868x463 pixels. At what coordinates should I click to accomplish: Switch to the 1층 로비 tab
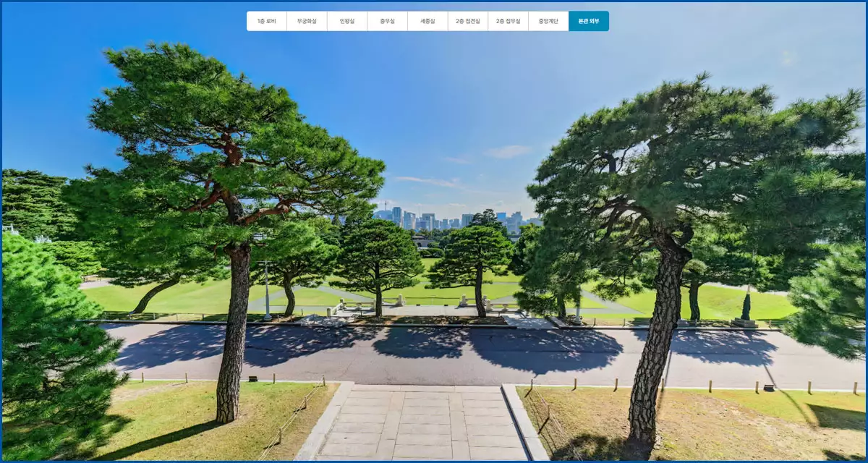pyautogui.click(x=266, y=21)
